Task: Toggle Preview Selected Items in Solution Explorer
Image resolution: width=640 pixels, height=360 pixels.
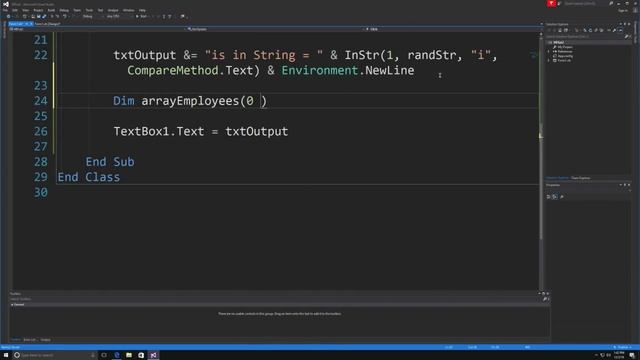Action: point(620,30)
